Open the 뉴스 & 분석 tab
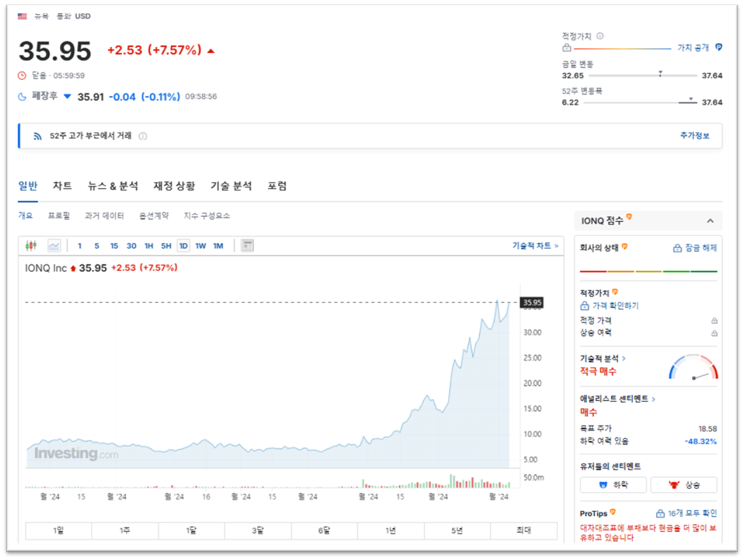 point(113,186)
